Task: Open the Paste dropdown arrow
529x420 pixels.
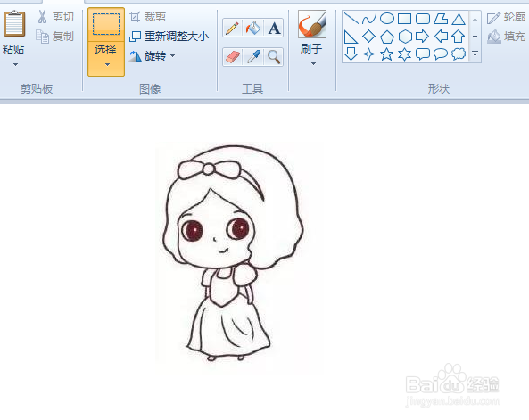Action: [x=15, y=64]
